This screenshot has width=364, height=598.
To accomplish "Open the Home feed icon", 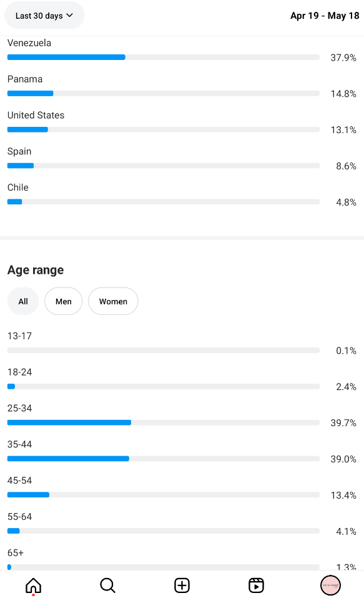I will [33, 586].
